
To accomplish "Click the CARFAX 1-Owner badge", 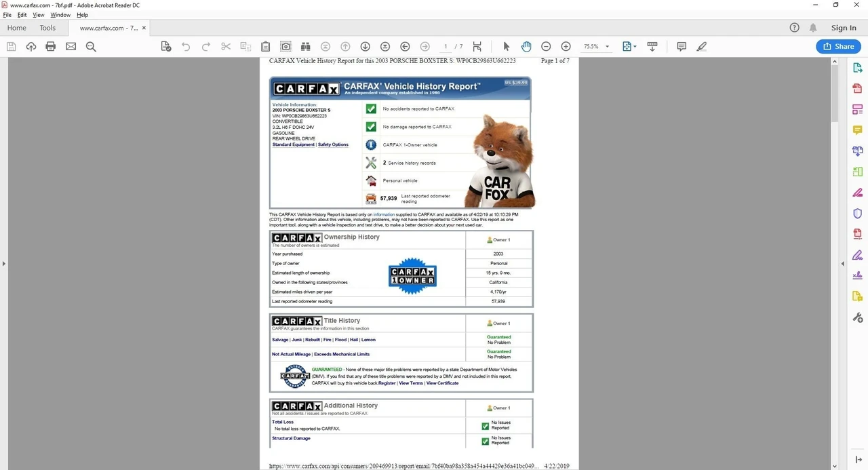I will (412, 276).
